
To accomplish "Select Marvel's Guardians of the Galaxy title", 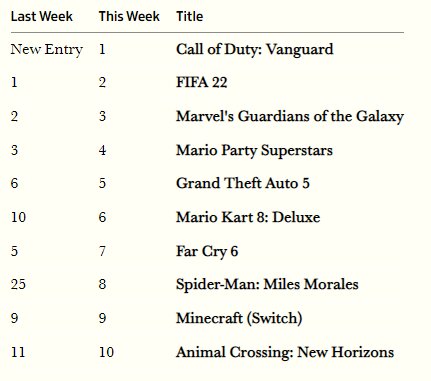I will 290,117.
